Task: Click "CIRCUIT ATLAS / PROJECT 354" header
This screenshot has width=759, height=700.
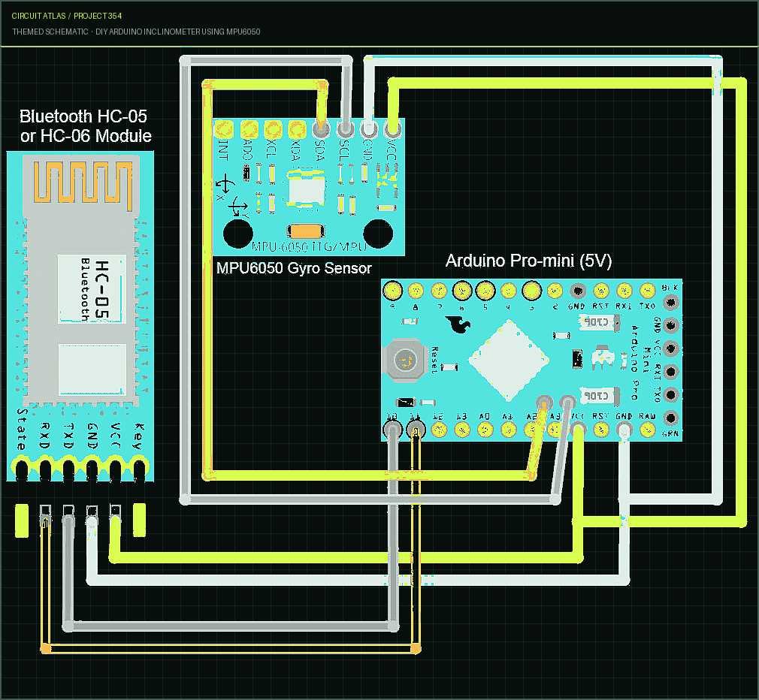Action: coord(67,16)
